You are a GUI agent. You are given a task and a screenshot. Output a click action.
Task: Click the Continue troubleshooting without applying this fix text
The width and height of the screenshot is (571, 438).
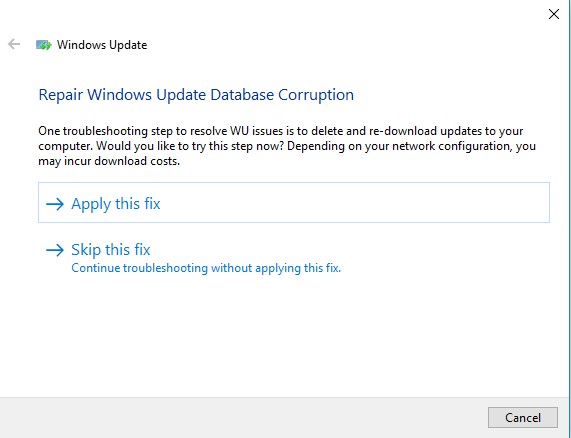(x=206, y=268)
